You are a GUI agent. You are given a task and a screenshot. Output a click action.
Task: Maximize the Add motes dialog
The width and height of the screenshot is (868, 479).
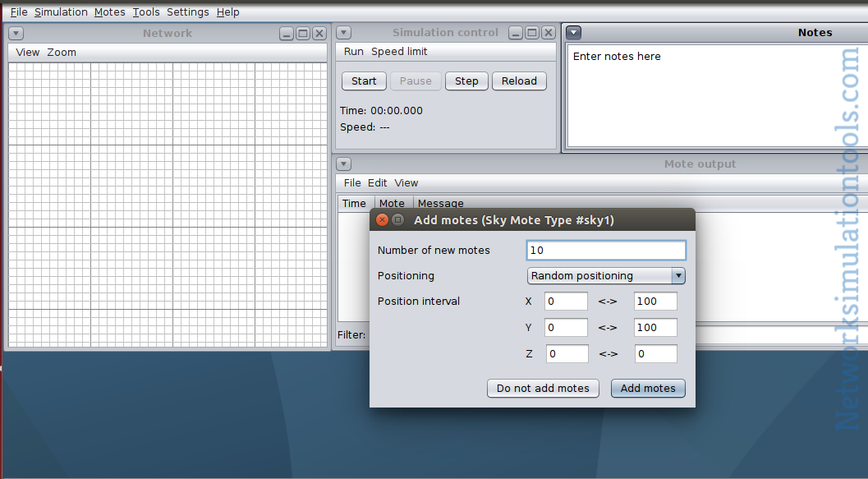coord(397,220)
